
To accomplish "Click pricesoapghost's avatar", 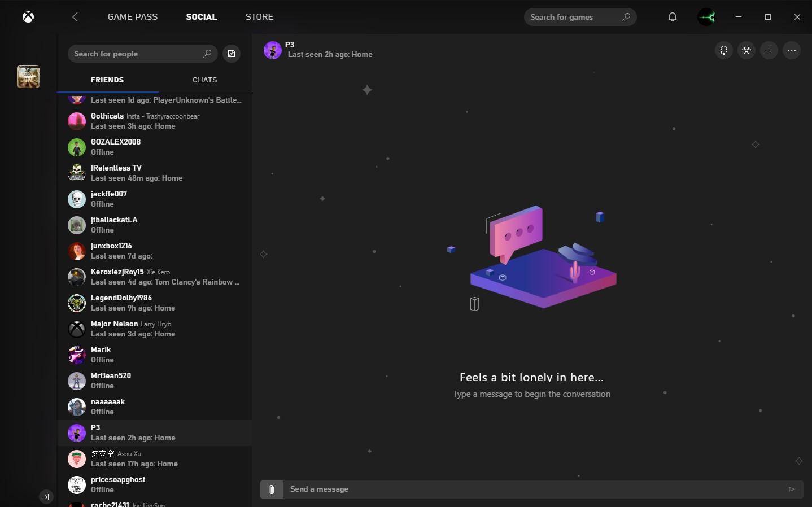I will 77,484.
